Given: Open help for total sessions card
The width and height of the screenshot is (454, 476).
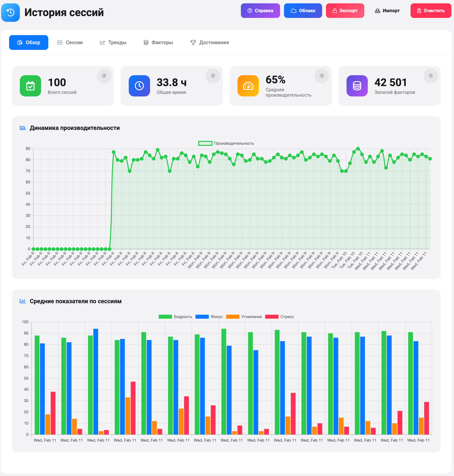Looking at the screenshot, I should coord(104,76).
